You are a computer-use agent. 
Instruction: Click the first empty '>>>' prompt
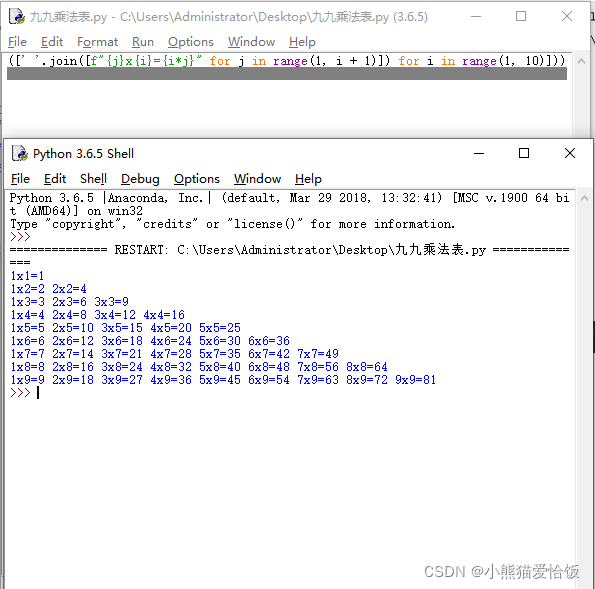click(x=20, y=237)
